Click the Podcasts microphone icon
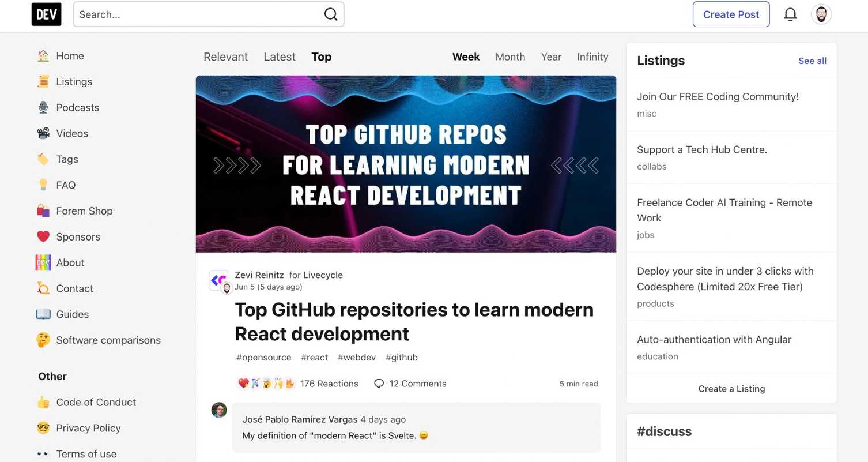Viewport: 868px width, 462px height. [43, 106]
